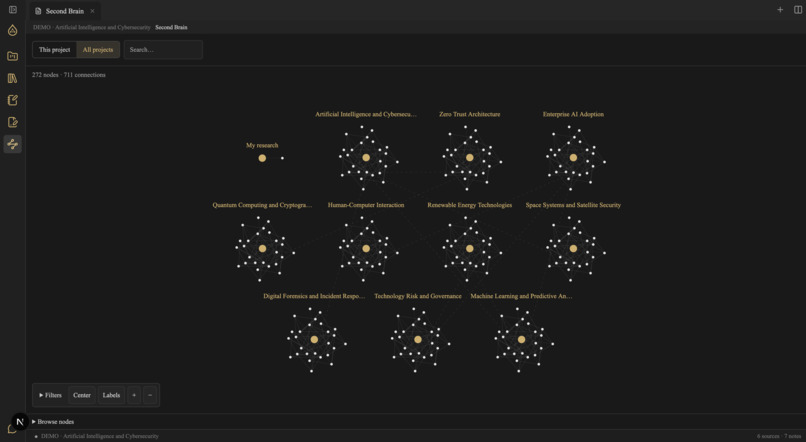The image size is (806, 442).
Task: Select Technology Risk and Governance hub node
Action: point(418,340)
